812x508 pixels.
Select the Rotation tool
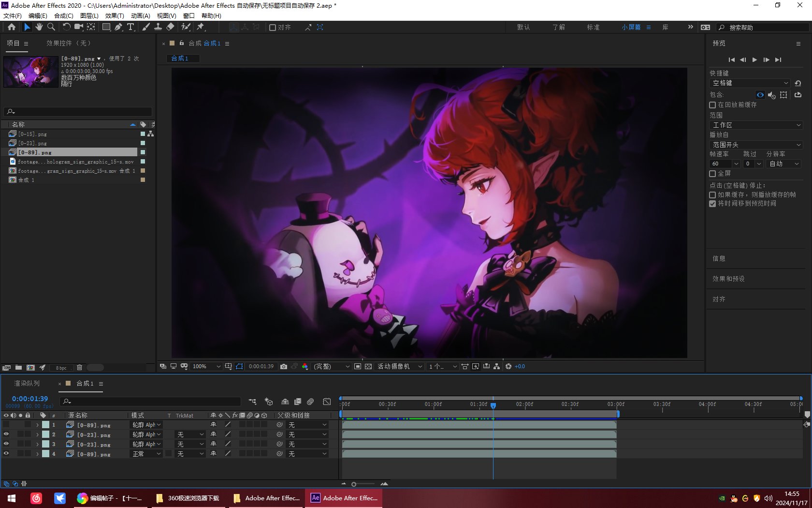click(67, 27)
